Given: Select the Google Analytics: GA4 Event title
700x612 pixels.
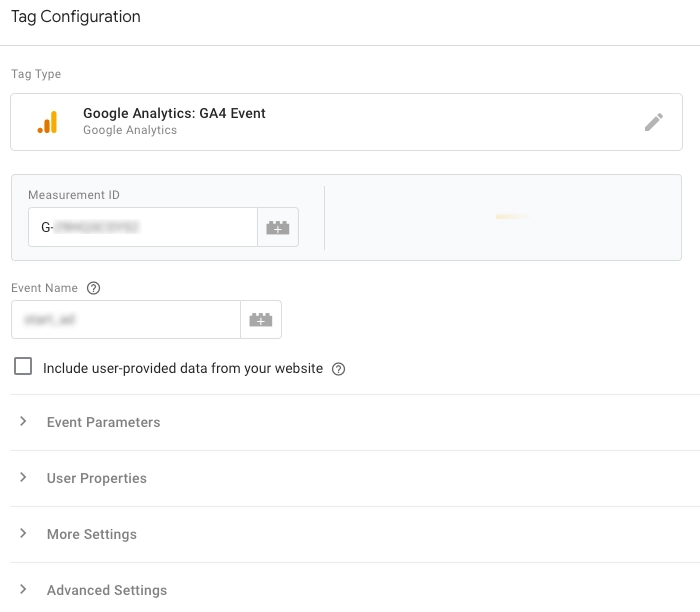Looking at the screenshot, I should tap(174, 113).
